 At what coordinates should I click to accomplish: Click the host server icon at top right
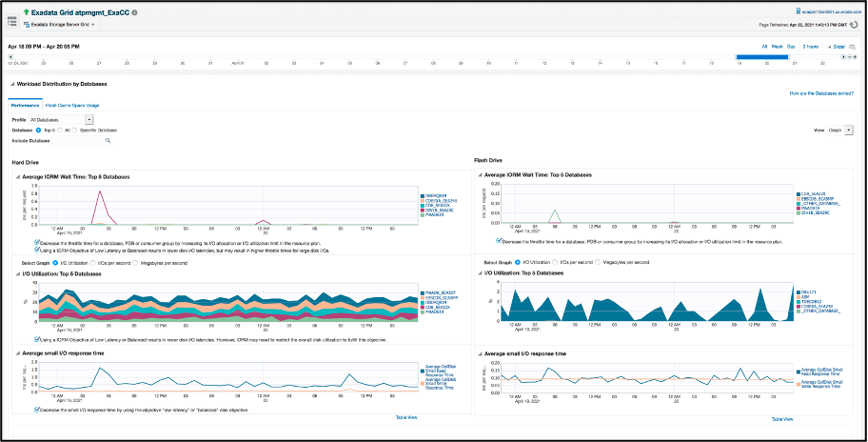click(x=798, y=10)
